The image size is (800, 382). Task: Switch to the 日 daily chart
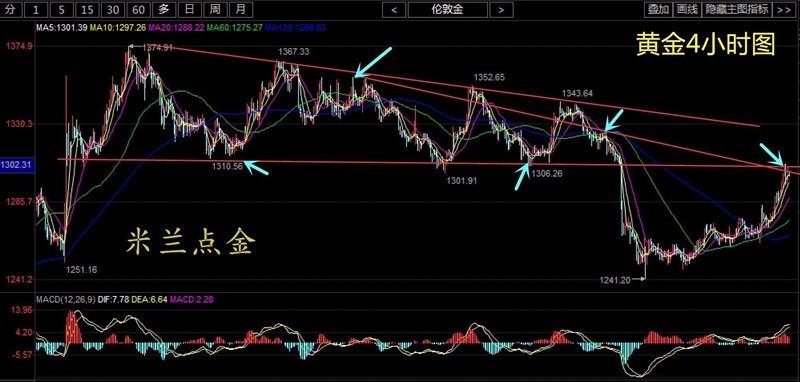point(189,9)
